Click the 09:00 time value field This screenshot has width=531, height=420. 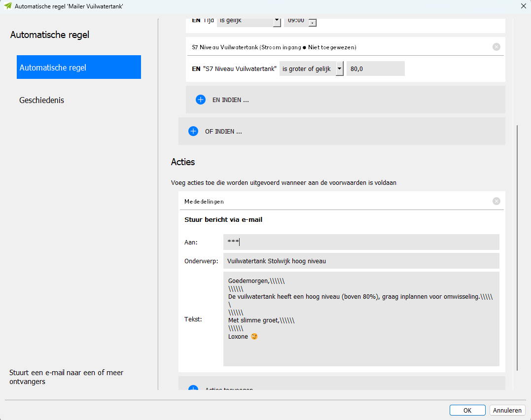point(296,21)
